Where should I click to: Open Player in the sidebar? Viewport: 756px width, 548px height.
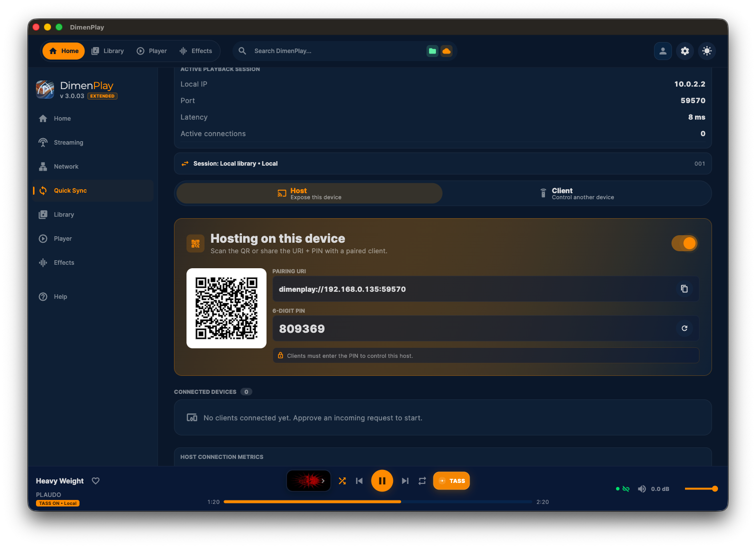pyautogui.click(x=93, y=239)
